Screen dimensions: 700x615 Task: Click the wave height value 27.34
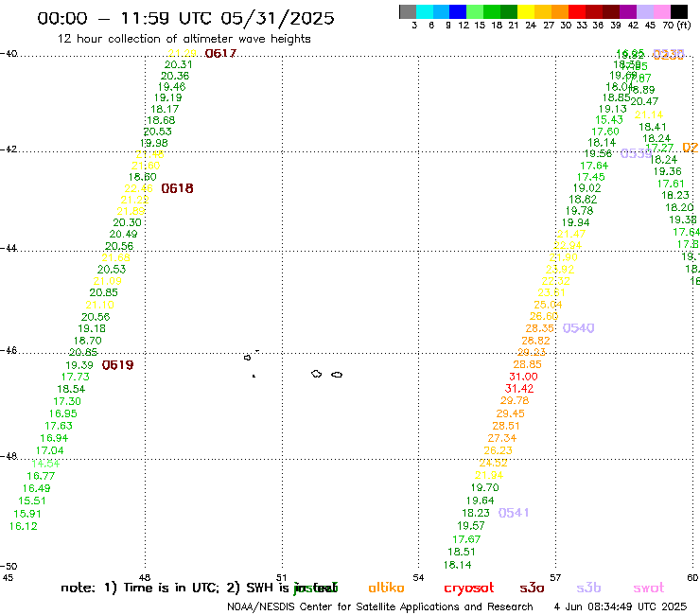point(501,438)
